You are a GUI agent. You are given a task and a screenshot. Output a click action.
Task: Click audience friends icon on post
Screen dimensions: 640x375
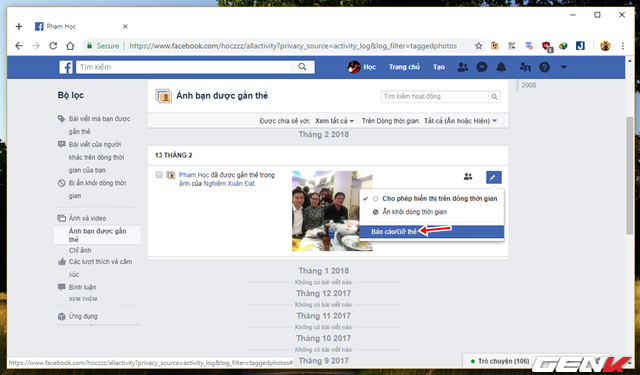pos(468,177)
